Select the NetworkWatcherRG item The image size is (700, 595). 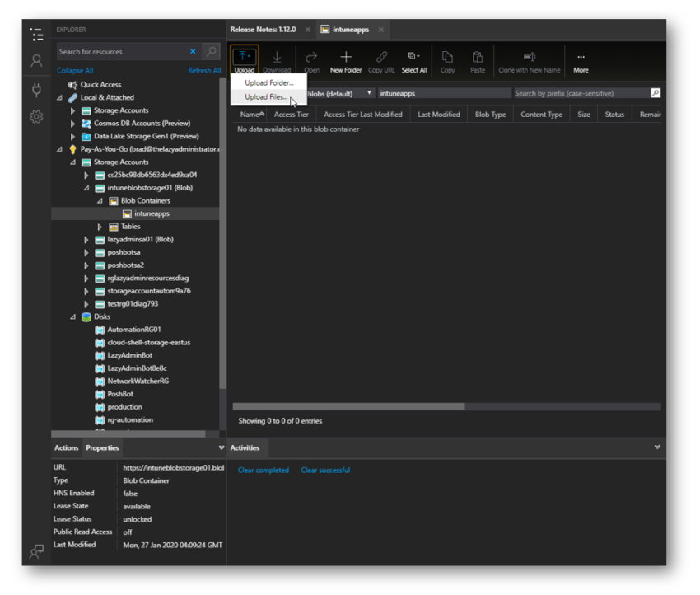138,381
